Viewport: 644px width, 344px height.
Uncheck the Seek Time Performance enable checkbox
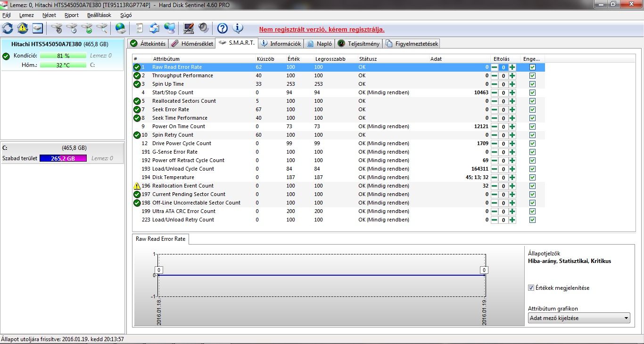532,118
